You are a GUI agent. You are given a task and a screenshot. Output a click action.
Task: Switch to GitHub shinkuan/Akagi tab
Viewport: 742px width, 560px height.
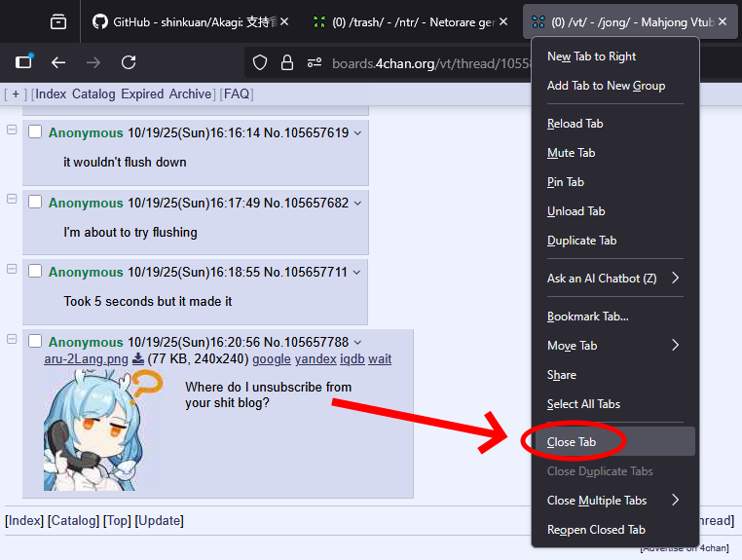point(189,21)
